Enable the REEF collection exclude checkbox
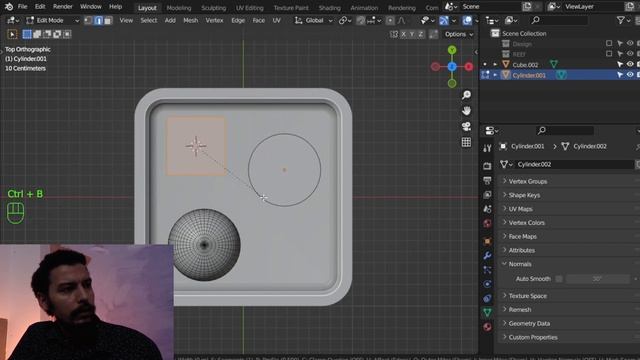The width and height of the screenshot is (640, 360). pos(609,54)
